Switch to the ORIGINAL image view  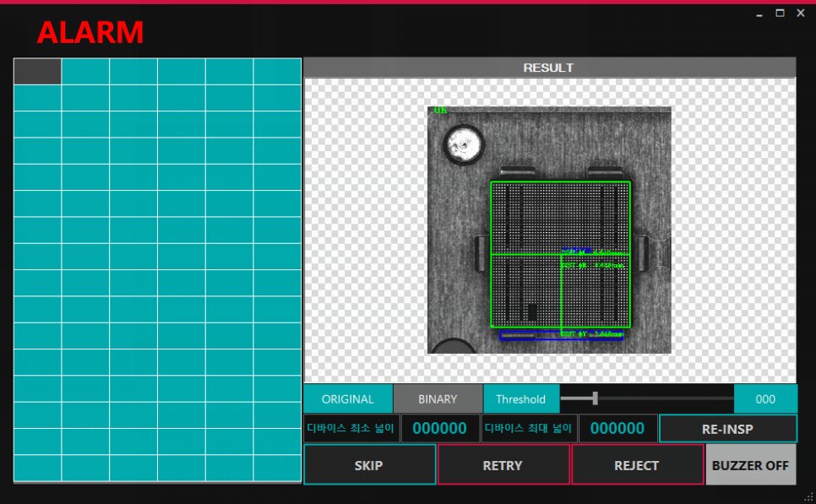[348, 399]
